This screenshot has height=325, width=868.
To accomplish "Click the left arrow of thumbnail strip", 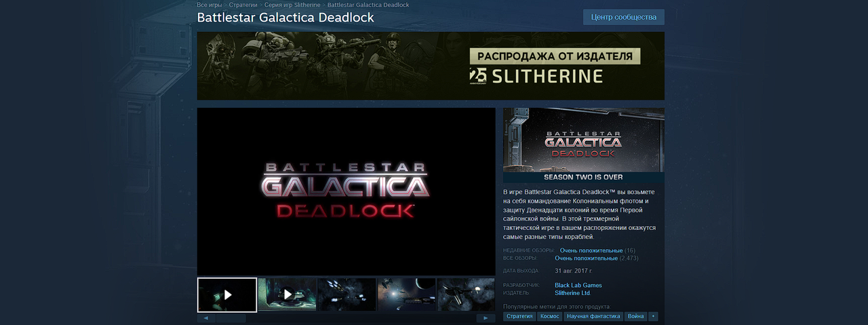I will pyautogui.click(x=206, y=318).
